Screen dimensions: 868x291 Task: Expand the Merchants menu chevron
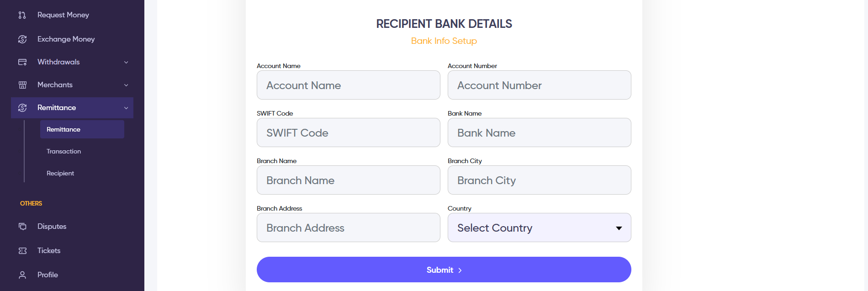click(126, 85)
